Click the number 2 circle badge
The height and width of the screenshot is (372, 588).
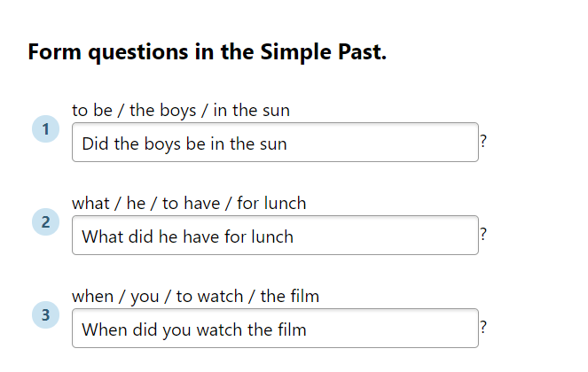point(45,221)
